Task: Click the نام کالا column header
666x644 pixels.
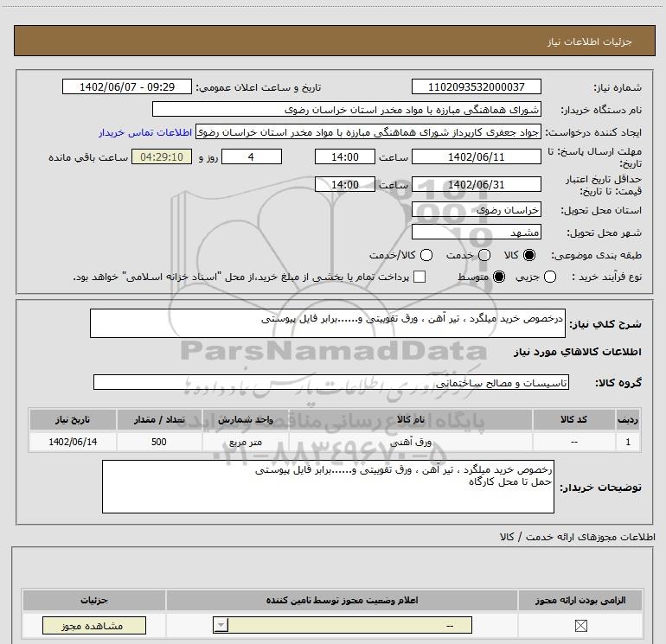Action: pos(411,419)
